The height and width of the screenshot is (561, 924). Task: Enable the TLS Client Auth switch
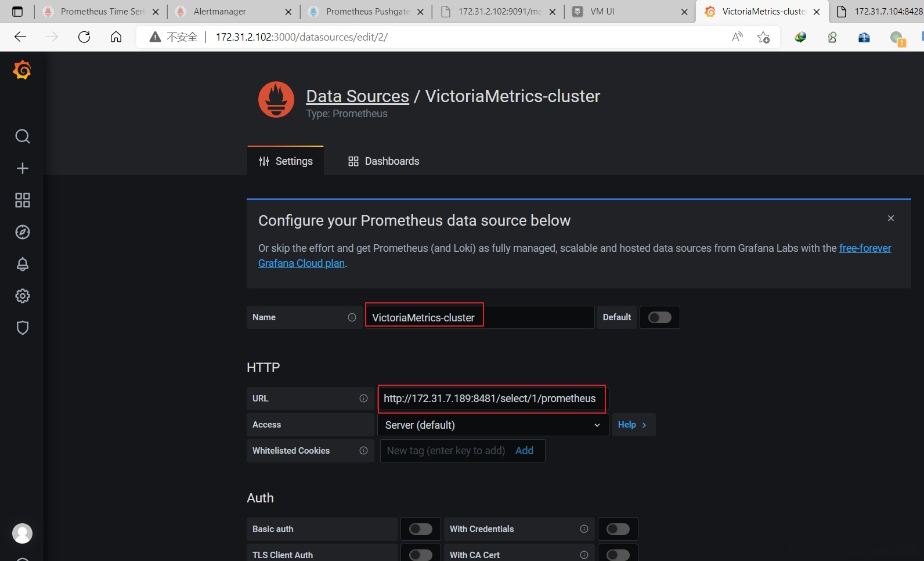[x=421, y=555]
